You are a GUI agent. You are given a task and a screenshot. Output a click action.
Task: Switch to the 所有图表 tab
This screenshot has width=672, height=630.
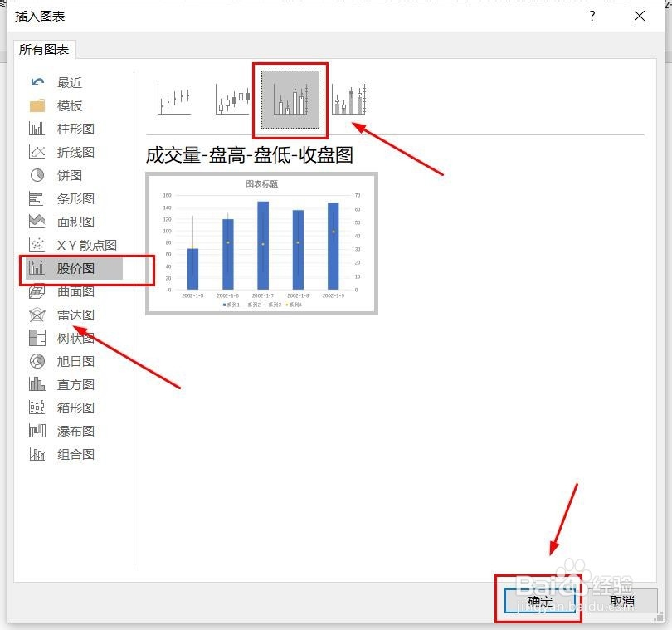tap(44, 49)
